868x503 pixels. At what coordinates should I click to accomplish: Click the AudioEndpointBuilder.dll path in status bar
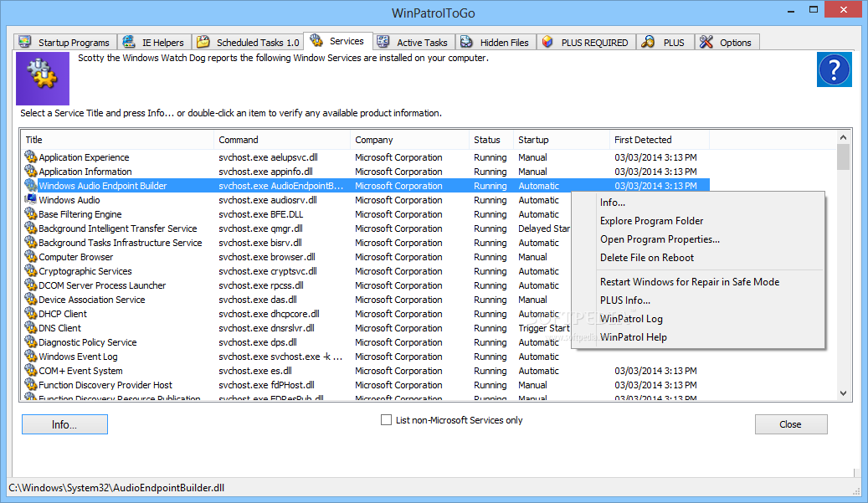[x=116, y=487]
